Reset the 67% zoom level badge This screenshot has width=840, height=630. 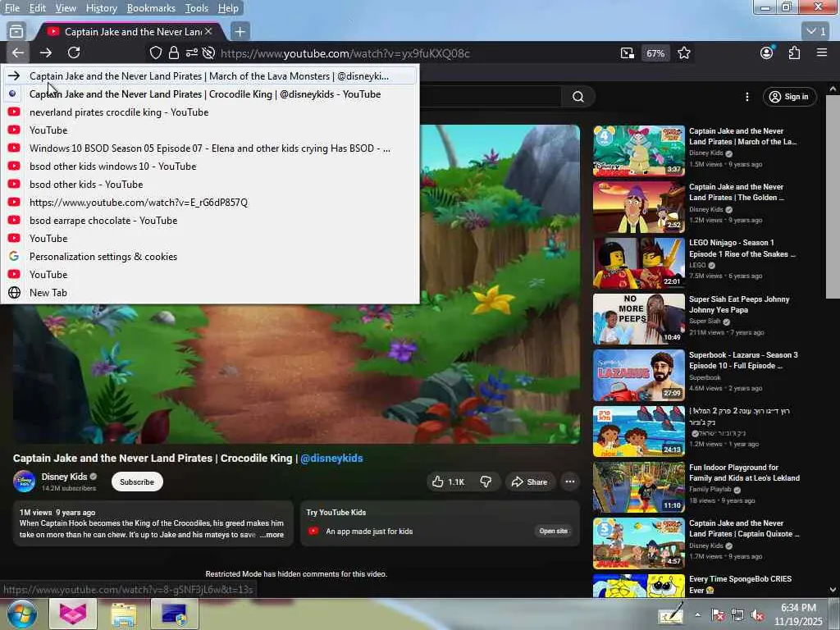point(655,53)
